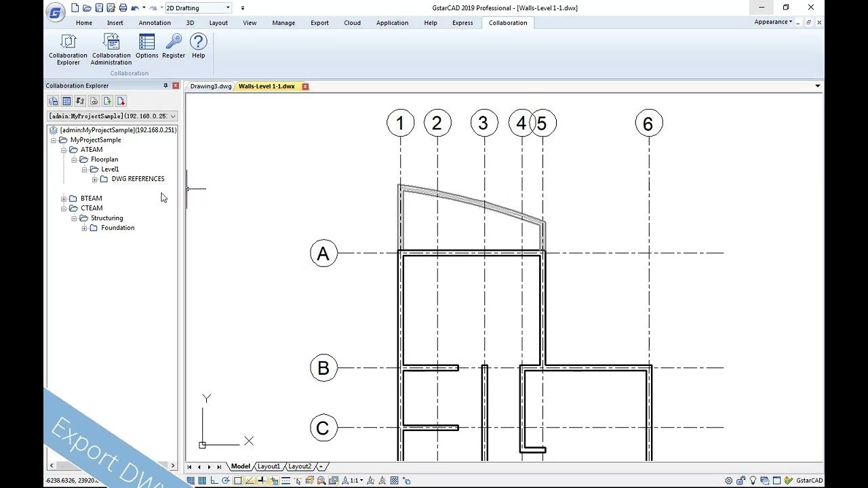Open the Collaboration Explorer ribbon tool
Viewport: 868px width, 488px height.
(x=68, y=49)
